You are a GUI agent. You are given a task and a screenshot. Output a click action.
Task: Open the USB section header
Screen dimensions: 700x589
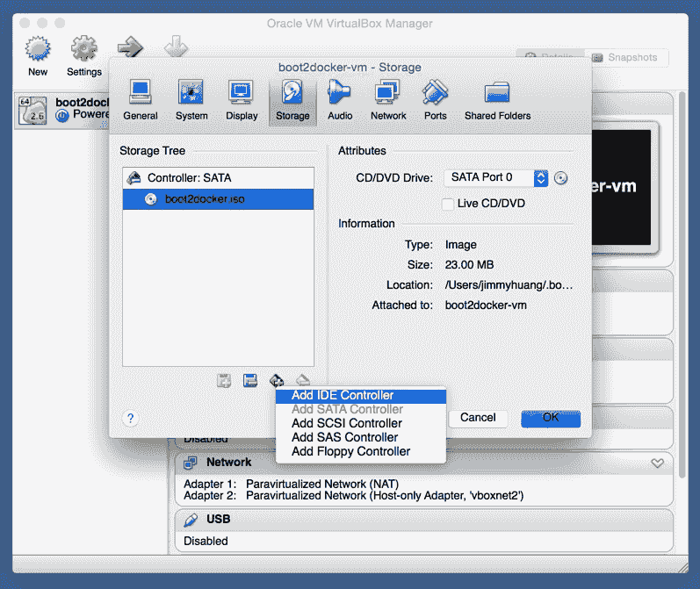pyautogui.click(x=424, y=520)
